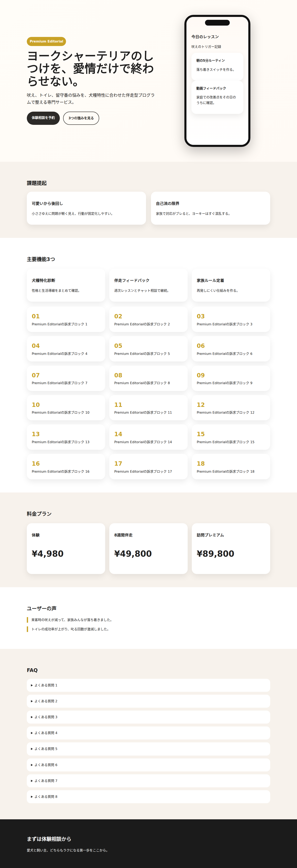The image size is (297, 868).
Task: Select the 訪問プレミアム ¥89,800 plan card
Action: coord(231,548)
